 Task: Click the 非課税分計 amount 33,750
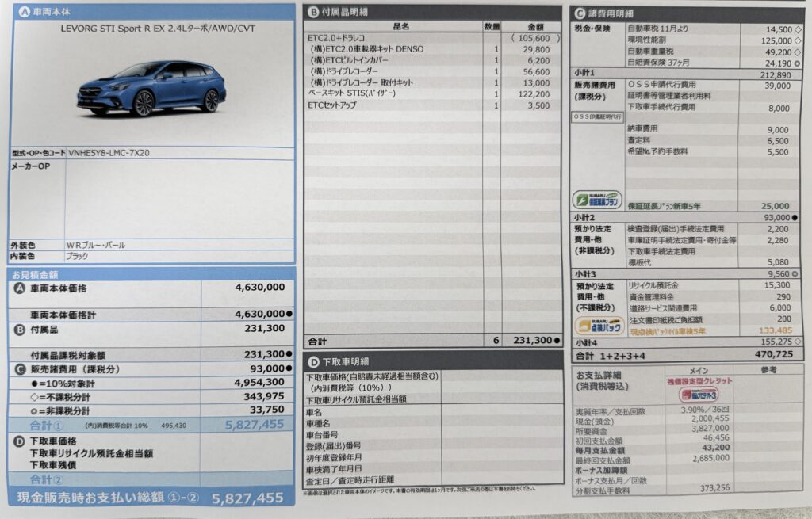[266, 410]
